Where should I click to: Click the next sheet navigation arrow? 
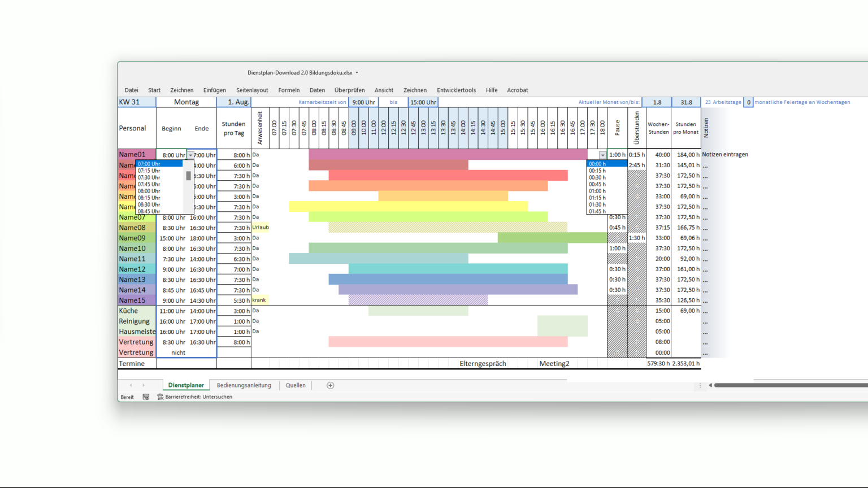pyautogui.click(x=144, y=385)
